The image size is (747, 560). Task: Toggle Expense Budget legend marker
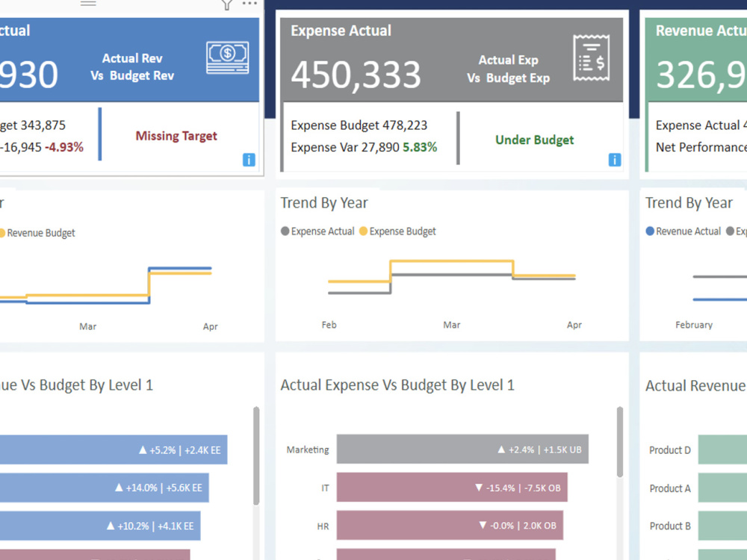coord(363,231)
